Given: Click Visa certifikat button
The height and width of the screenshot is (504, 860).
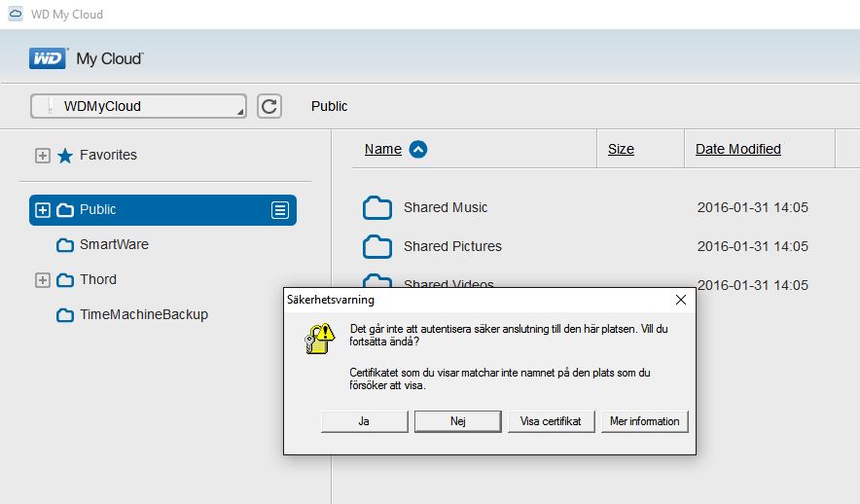Looking at the screenshot, I should pyautogui.click(x=552, y=421).
